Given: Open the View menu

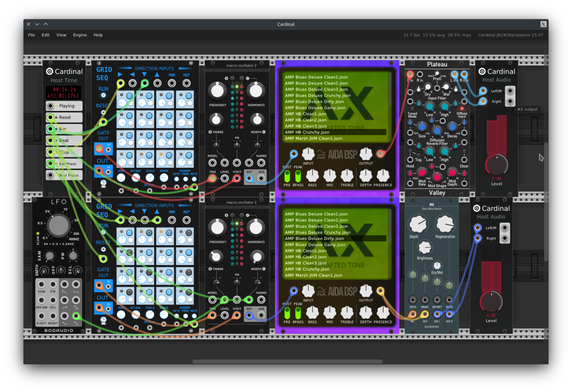Looking at the screenshot, I should [x=61, y=35].
